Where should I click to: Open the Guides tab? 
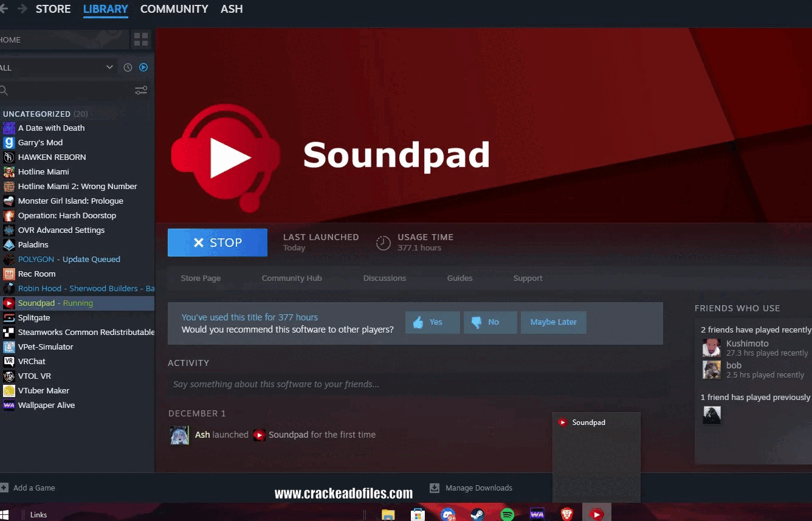[x=460, y=278]
